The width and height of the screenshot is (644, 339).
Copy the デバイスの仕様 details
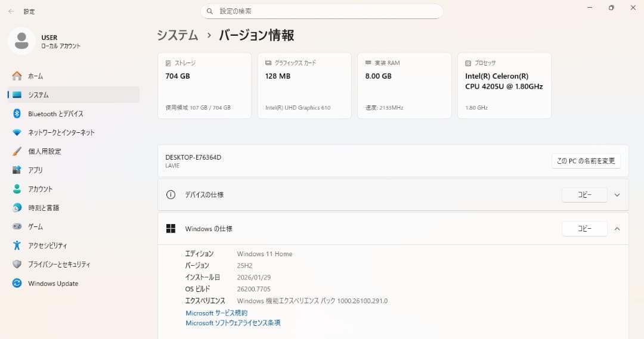(584, 195)
